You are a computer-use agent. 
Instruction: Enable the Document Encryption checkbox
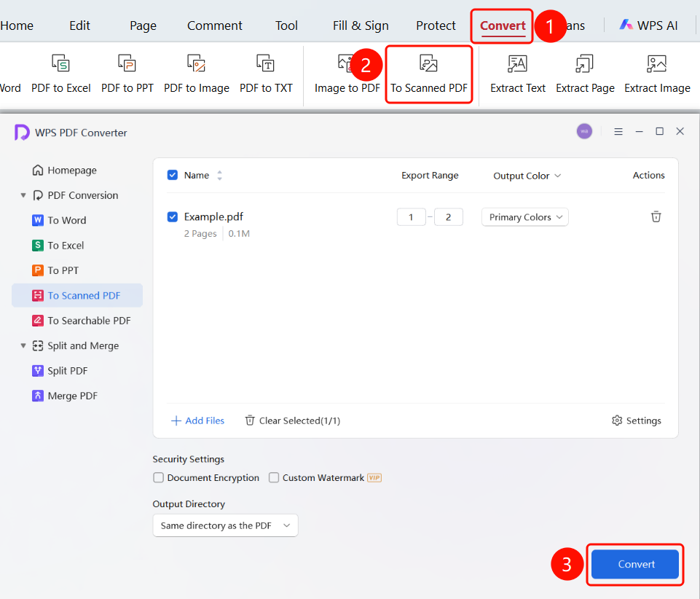pos(159,477)
